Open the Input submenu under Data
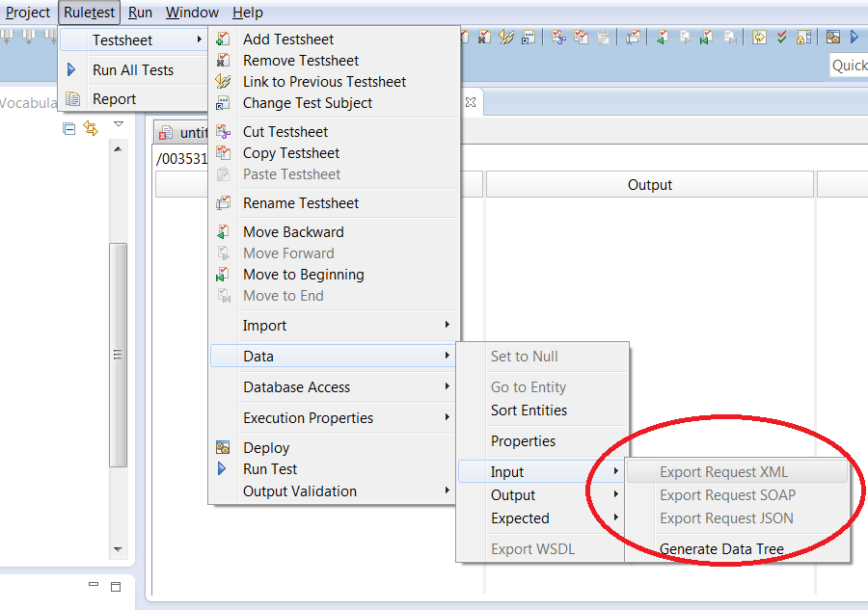The image size is (868, 610). point(541,472)
